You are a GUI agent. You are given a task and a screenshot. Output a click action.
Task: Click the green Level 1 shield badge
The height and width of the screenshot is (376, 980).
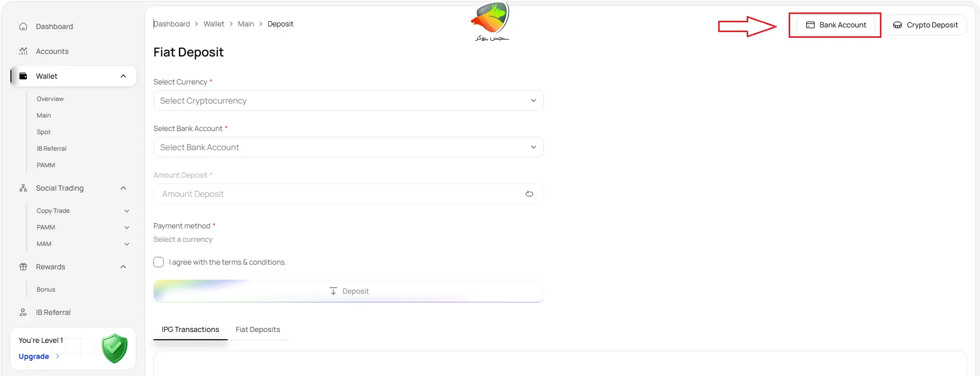point(114,348)
